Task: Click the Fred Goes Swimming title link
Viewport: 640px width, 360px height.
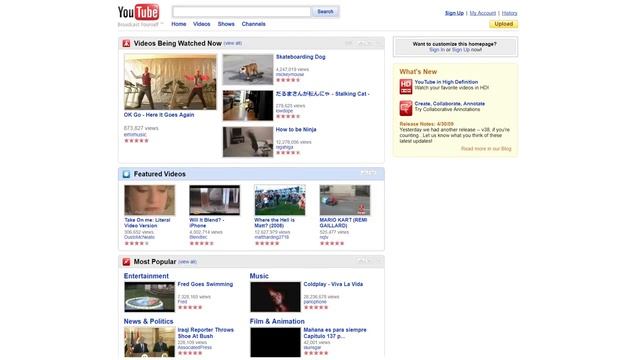Action: click(x=205, y=284)
